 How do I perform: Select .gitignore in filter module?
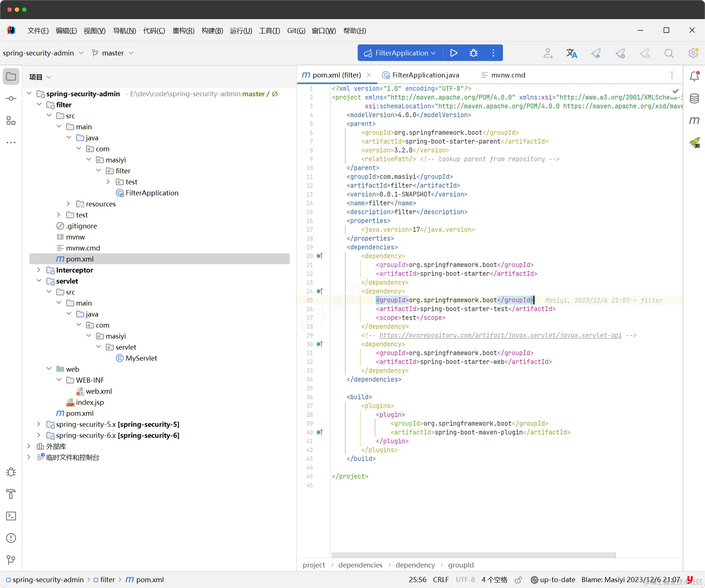pyautogui.click(x=77, y=226)
